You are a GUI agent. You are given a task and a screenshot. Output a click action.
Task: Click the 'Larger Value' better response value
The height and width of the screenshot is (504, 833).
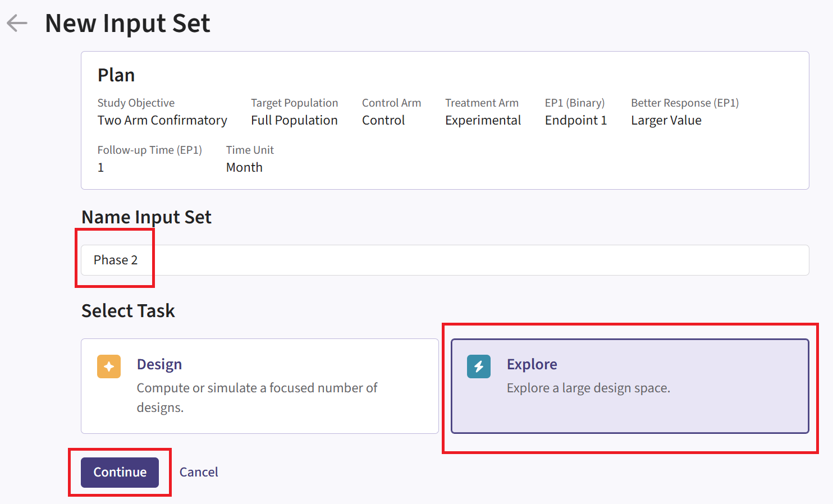point(666,120)
